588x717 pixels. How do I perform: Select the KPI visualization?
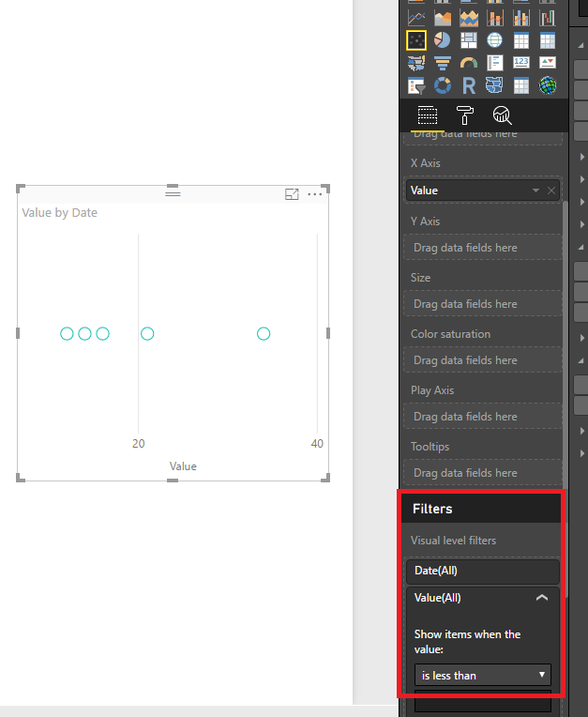tap(548, 62)
